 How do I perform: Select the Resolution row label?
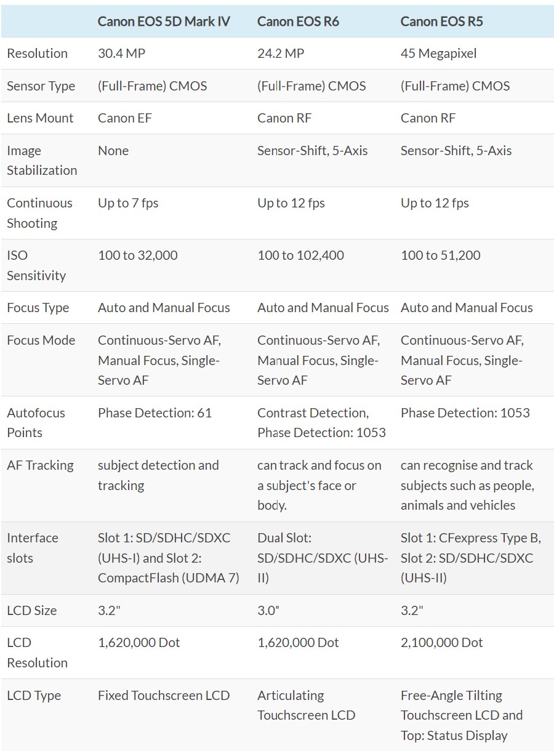(x=37, y=54)
